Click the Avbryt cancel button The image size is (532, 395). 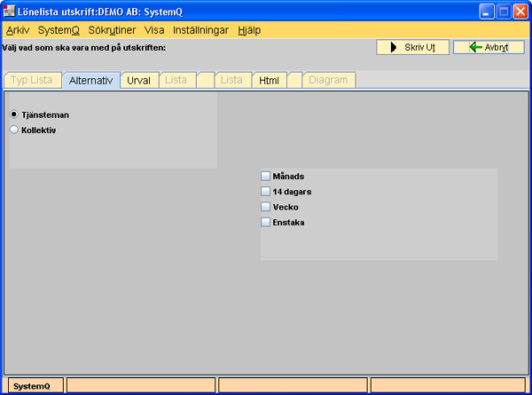coord(489,47)
